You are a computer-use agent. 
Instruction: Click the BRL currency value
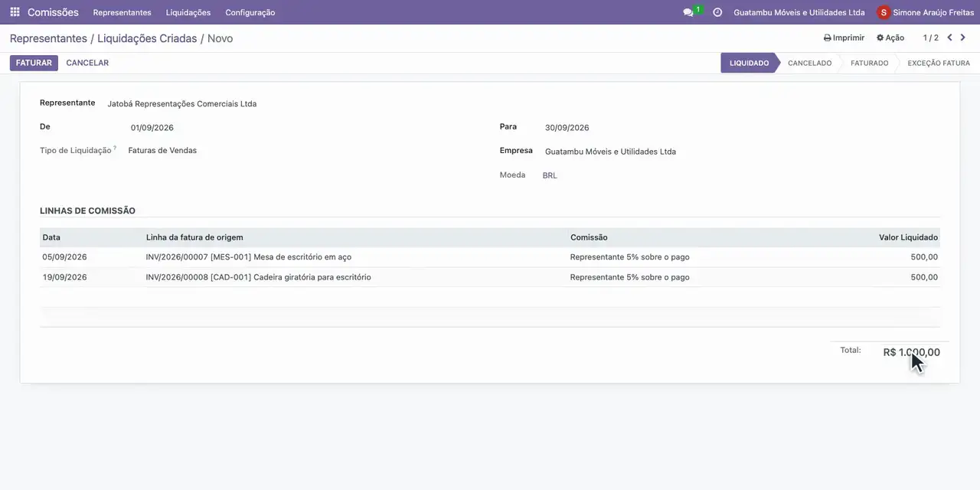tap(550, 175)
